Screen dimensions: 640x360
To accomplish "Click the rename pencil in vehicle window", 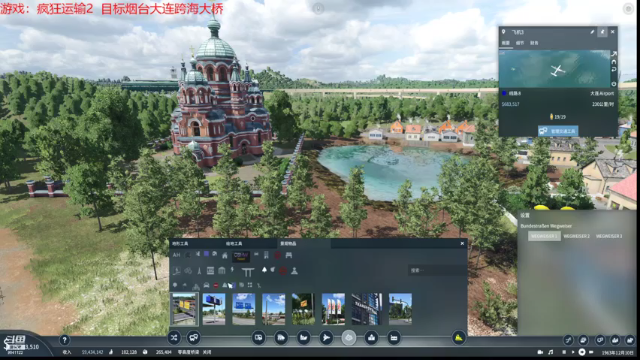I will [x=592, y=32].
